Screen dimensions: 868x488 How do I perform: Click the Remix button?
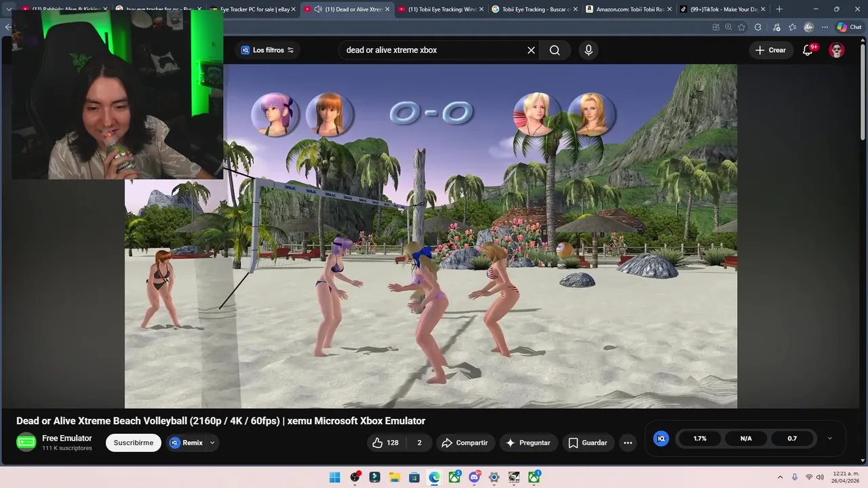pyautogui.click(x=186, y=443)
